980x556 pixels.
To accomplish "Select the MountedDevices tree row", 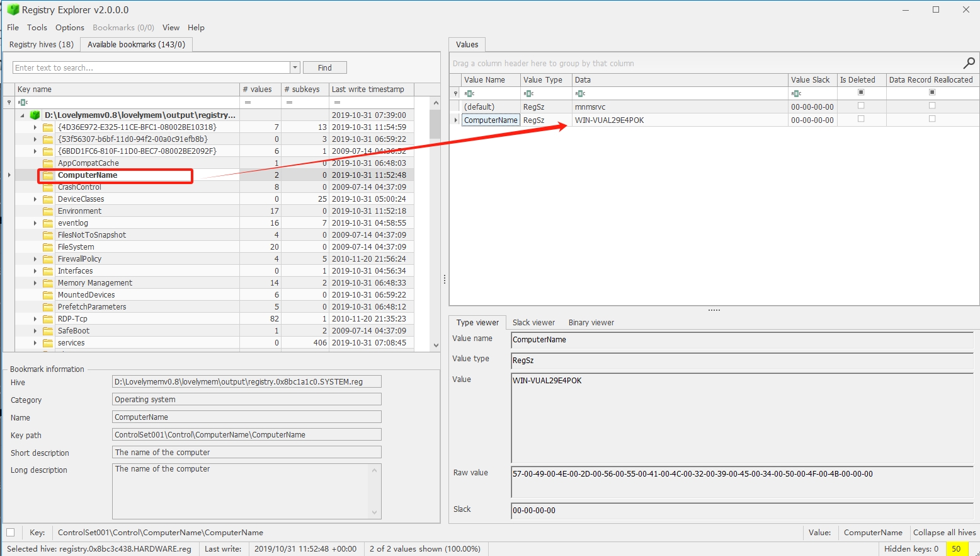I will [214, 295].
